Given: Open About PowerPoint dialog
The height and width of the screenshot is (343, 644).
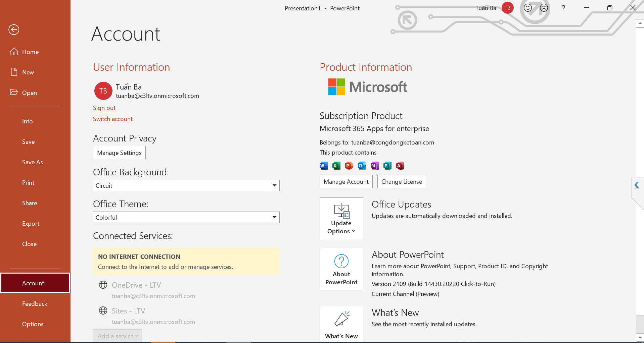Looking at the screenshot, I should pyautogui.click(x=341, y=269).
